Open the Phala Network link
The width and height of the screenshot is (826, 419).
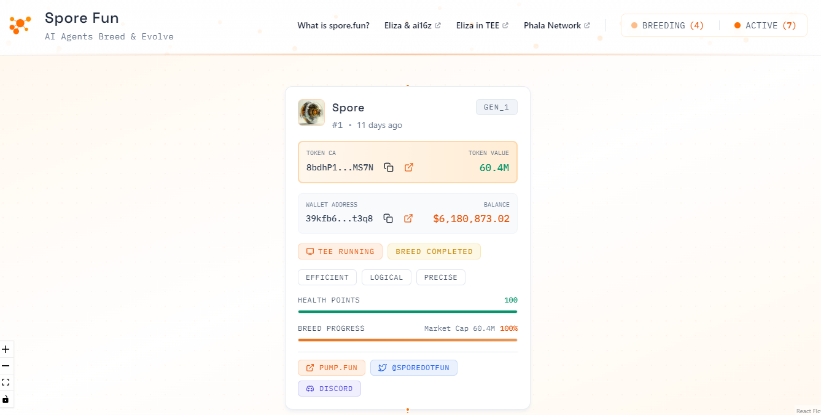[557, 25]
